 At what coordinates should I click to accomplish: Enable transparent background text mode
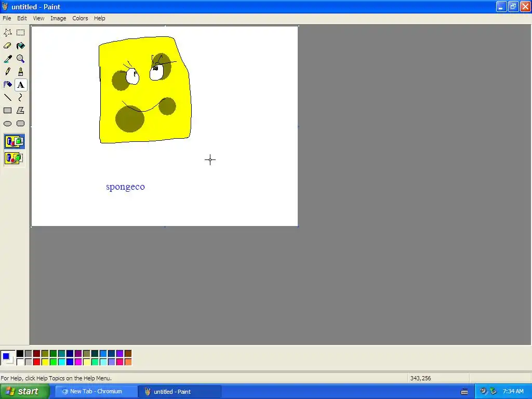pyautogui.click(x=14, y=158)
